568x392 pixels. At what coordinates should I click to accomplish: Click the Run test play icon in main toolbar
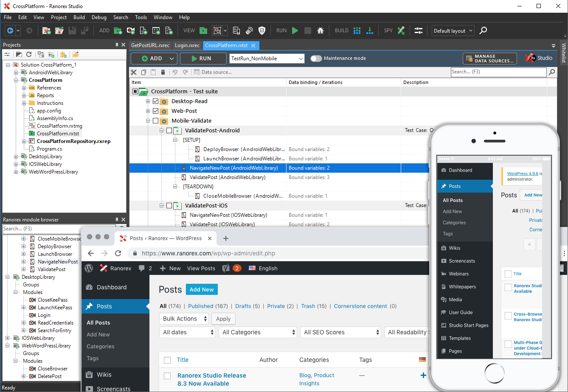[295, 30]
